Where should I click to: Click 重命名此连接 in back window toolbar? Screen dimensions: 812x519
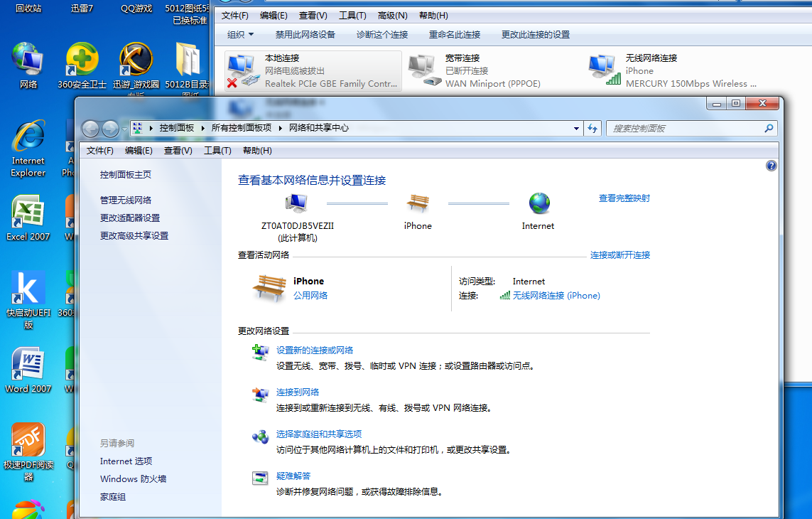(455, 35)
